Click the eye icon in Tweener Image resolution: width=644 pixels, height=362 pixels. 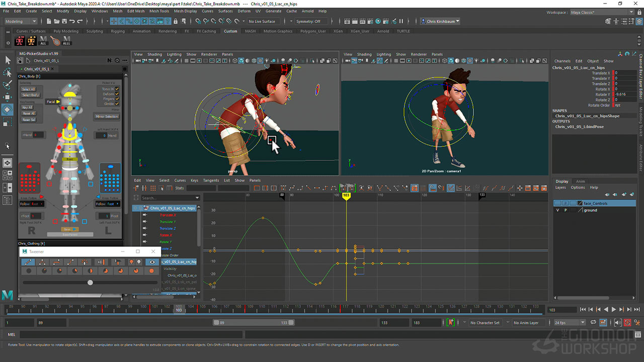pyautogui.click(x=151, y=262)
